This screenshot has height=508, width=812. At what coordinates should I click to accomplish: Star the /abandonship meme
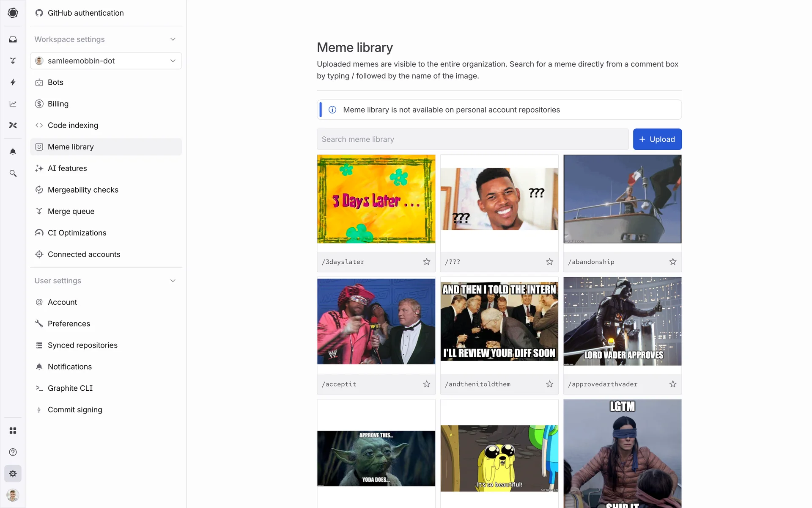(x=672, y=262)
